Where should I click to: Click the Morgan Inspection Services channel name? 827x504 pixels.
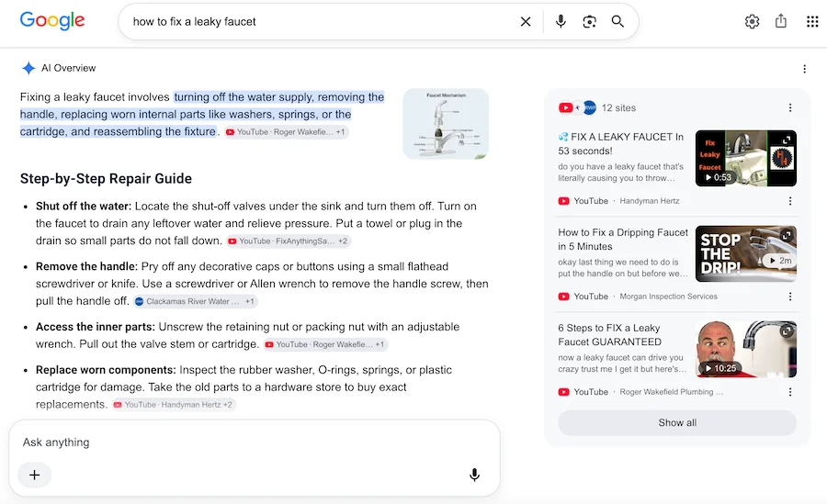tap(668, 297)
